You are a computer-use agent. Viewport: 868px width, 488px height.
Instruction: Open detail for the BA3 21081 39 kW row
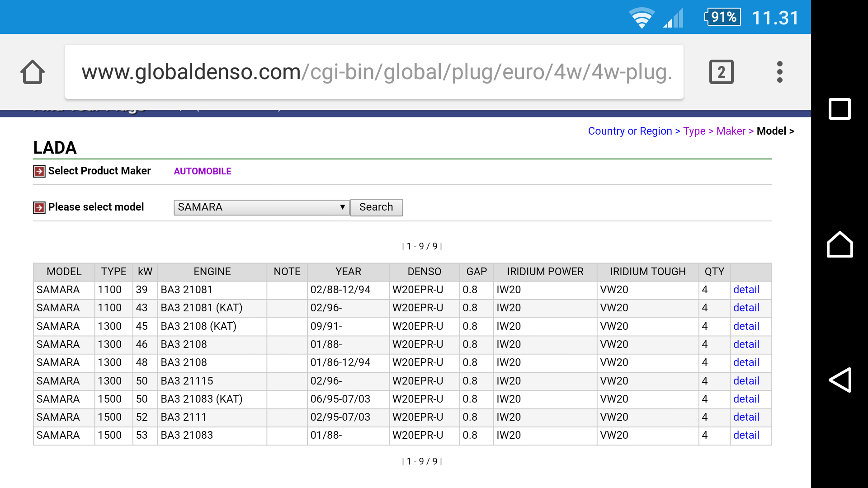pyautogui.click(x=746, y=290)
